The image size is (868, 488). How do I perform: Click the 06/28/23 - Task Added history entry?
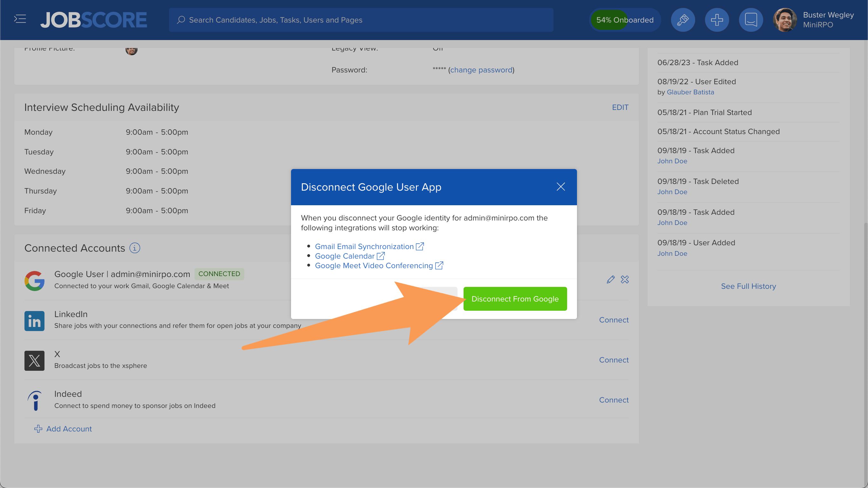click(x=697, y=62)
